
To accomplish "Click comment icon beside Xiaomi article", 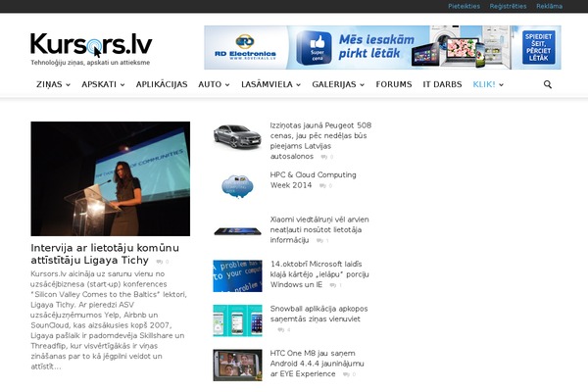I will [x=319, y=240].
